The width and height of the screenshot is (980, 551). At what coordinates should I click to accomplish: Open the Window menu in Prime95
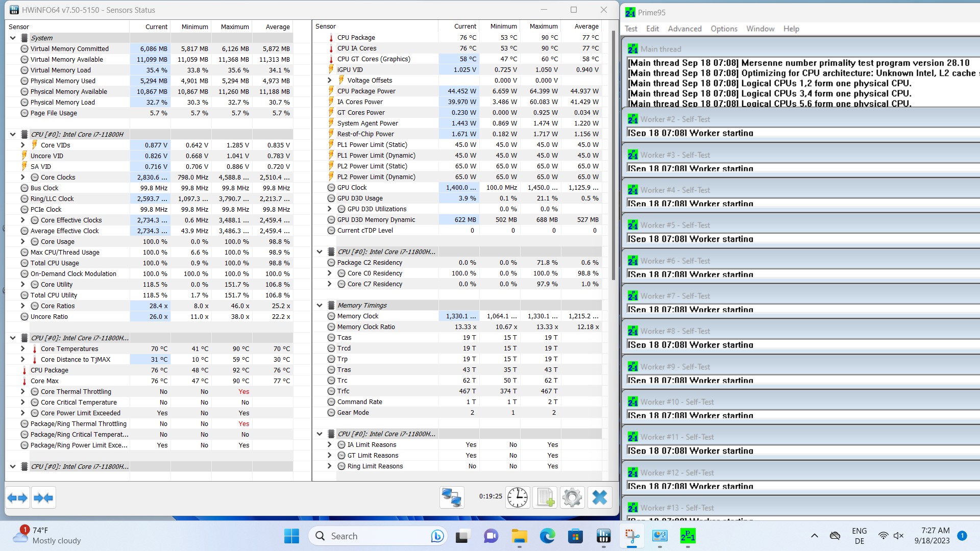(760, 29)
